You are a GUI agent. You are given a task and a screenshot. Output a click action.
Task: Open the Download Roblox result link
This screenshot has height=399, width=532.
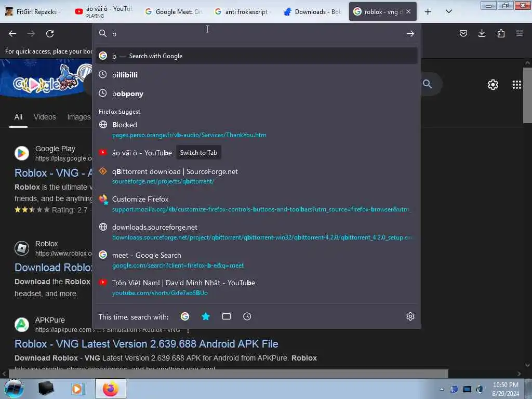click(54, 268)
